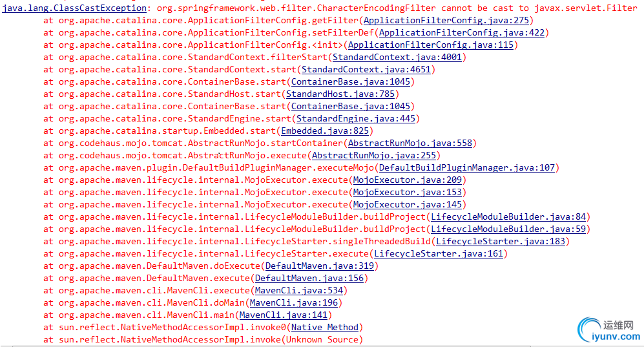Open ApplicationFilterConfig.java:115 link

431,45
